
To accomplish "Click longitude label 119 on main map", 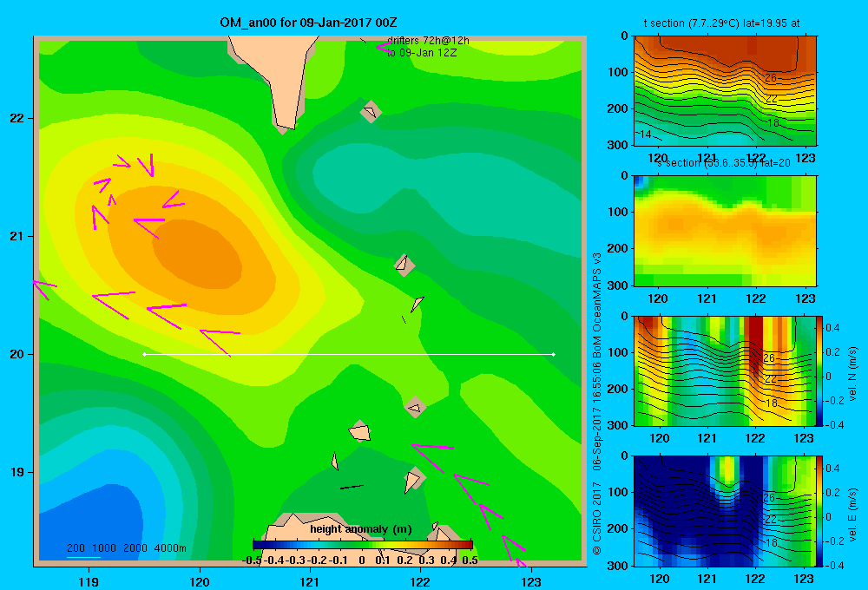I will tap(89, 581).
